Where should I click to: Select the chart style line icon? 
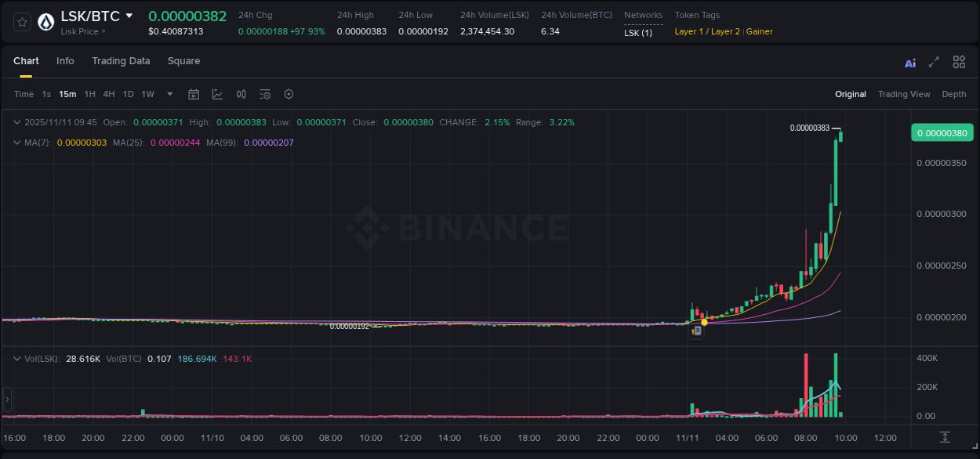click(217, 94)
